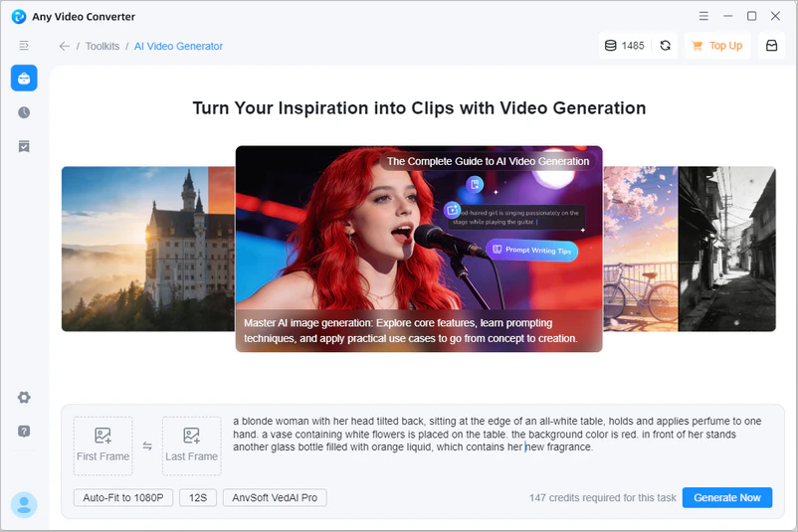
Task: Open the history clock sidebar icon
Action: [x=24, y=112]
